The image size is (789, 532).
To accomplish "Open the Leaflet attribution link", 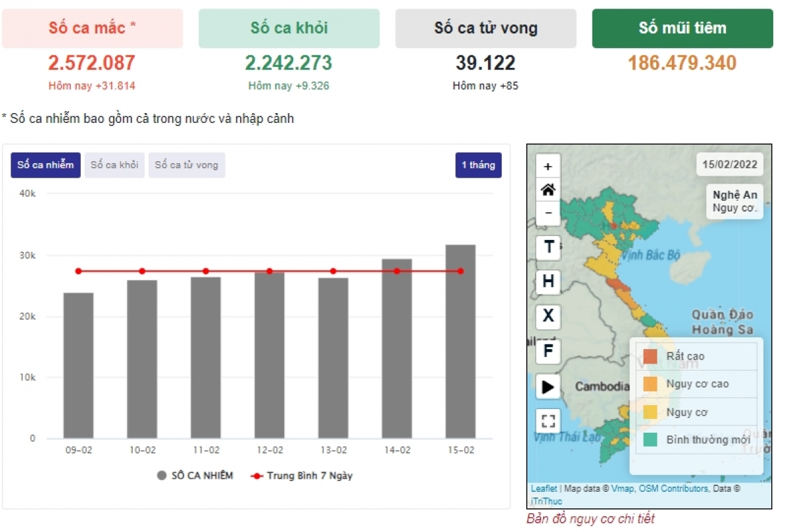I will pyautogui.click(x=544, y=489).
